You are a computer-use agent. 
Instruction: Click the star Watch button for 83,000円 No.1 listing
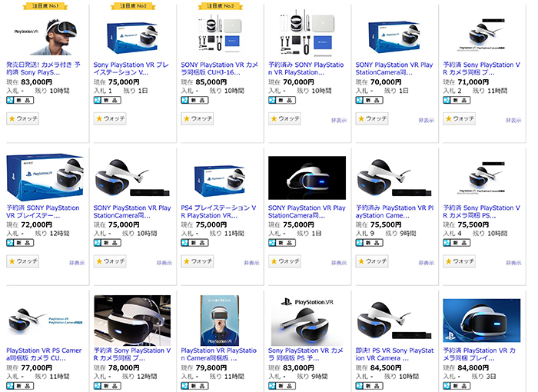23,119
